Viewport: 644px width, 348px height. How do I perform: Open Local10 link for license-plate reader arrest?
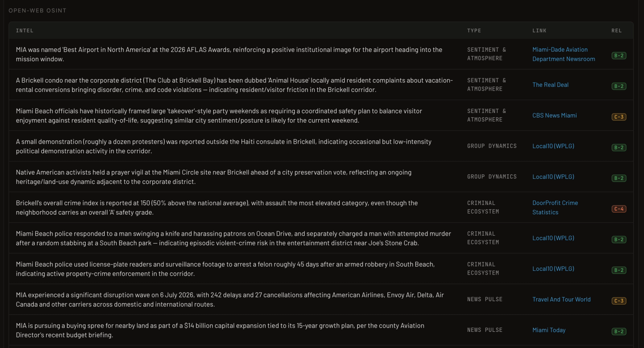click(x=553, y=269)
